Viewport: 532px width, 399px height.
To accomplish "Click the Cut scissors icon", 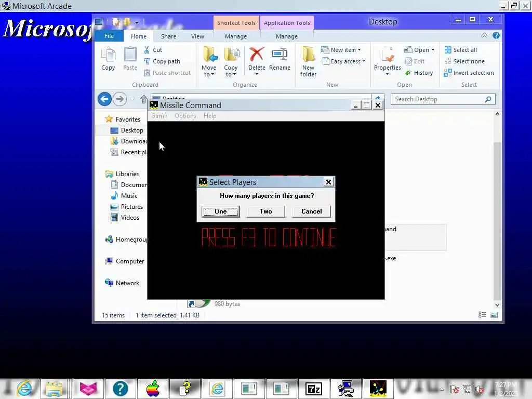I will tap(147, 50).
